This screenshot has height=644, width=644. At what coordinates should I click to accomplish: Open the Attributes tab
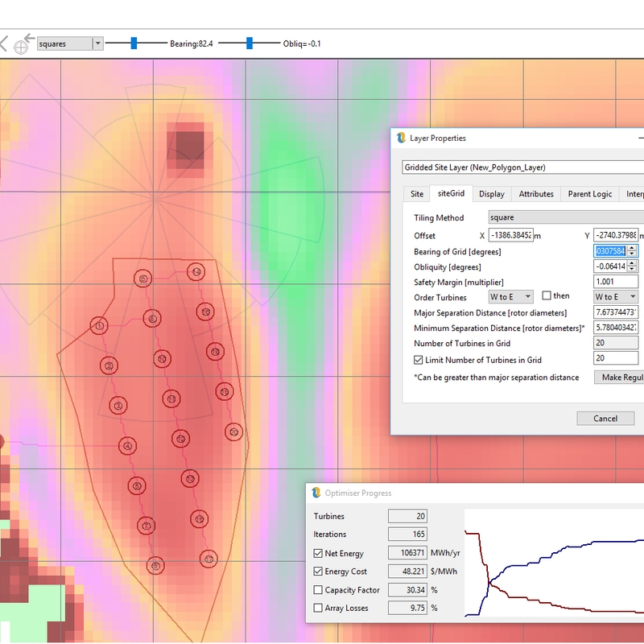click(x=535, y=194)
